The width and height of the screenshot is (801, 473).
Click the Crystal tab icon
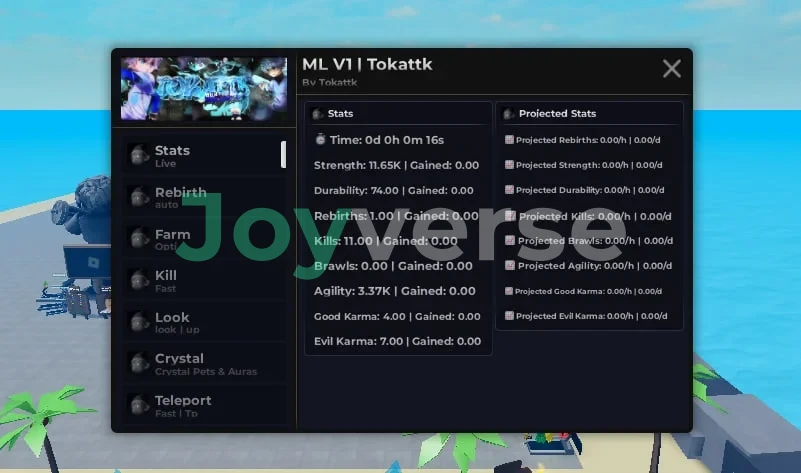[139, 364]
